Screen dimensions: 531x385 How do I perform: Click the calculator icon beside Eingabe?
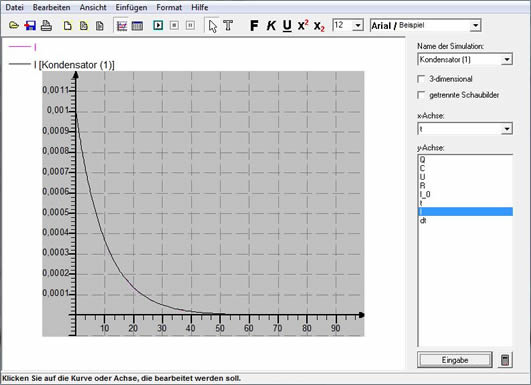(x=505, y=360)
